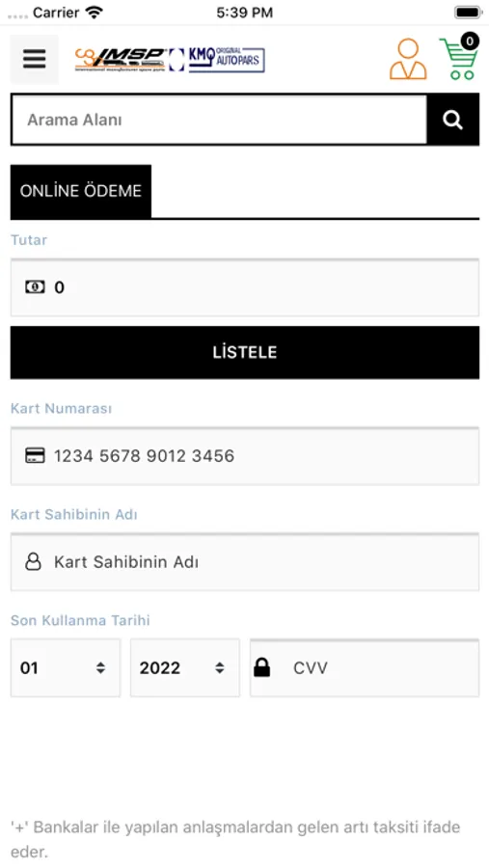Tap the LİSTELE button
This screenshot has height=868, width=489.
245,352
